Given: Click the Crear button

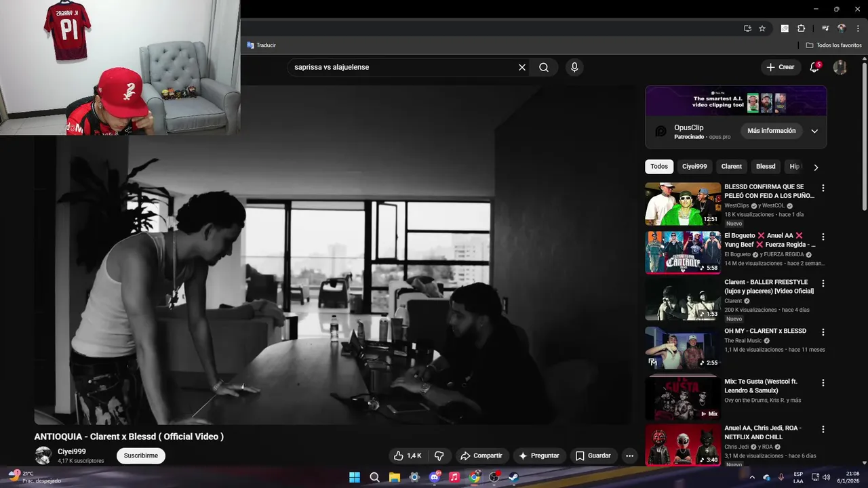Looking at the screenshot, I should click(x=780, y=67).
